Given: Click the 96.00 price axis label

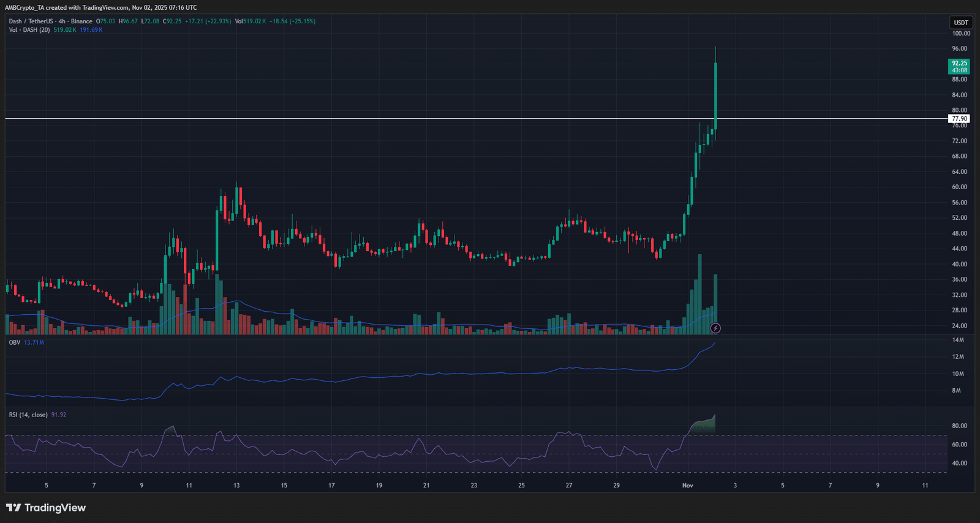Looking at the screenshot, I should [960, 49].
